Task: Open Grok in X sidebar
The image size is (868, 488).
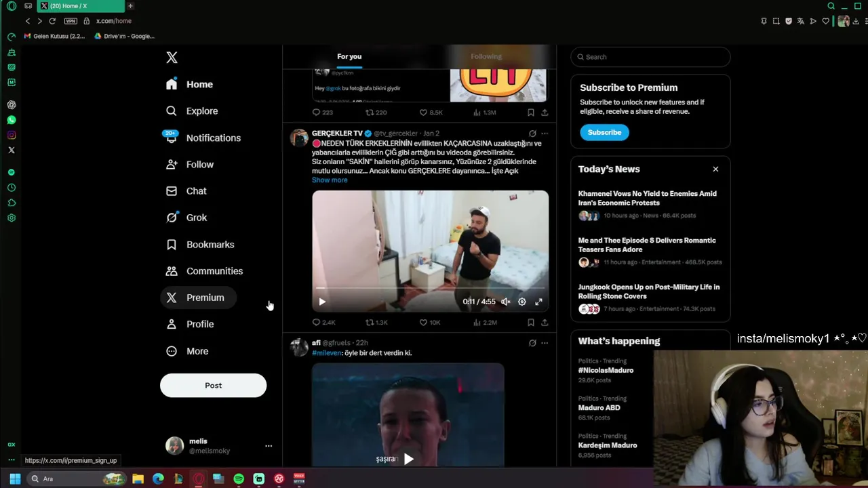Action: (187, 218)
